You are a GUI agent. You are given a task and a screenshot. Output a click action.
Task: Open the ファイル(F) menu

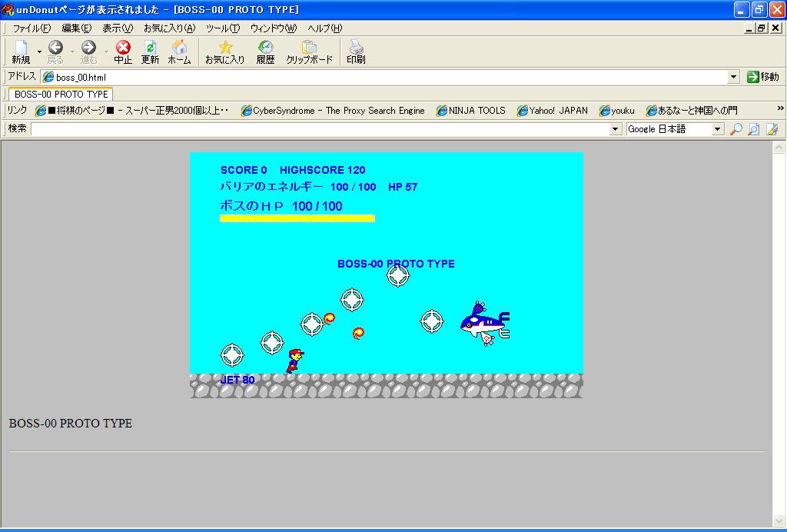(32, 28)
